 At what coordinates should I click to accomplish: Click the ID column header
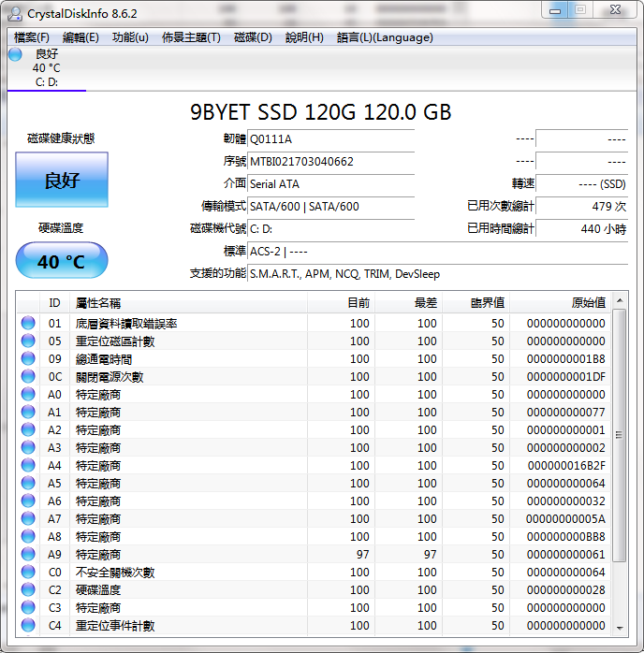pyautogui.click(x=54, y=303)
